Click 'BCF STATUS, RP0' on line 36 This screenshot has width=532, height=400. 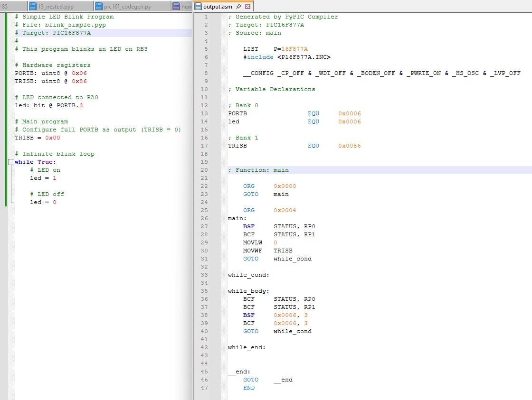click(279, 299)
